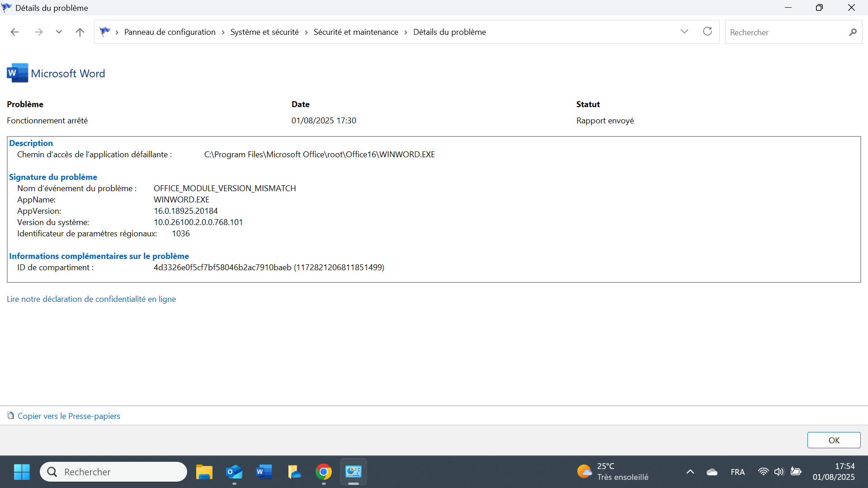Refresh the Détails du problème page
Screen dimensions: 868x488
point(708,32)
